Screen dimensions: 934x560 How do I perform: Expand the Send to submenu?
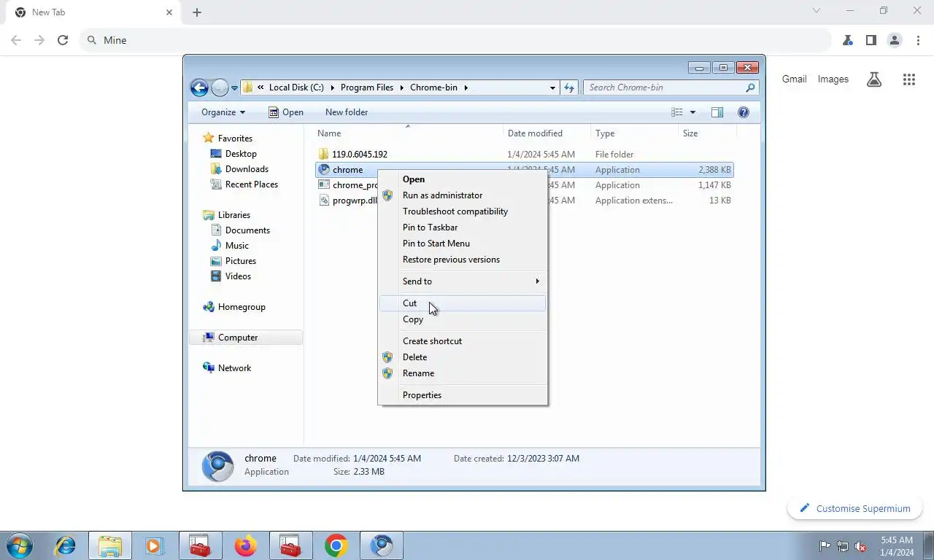[463, 281]
